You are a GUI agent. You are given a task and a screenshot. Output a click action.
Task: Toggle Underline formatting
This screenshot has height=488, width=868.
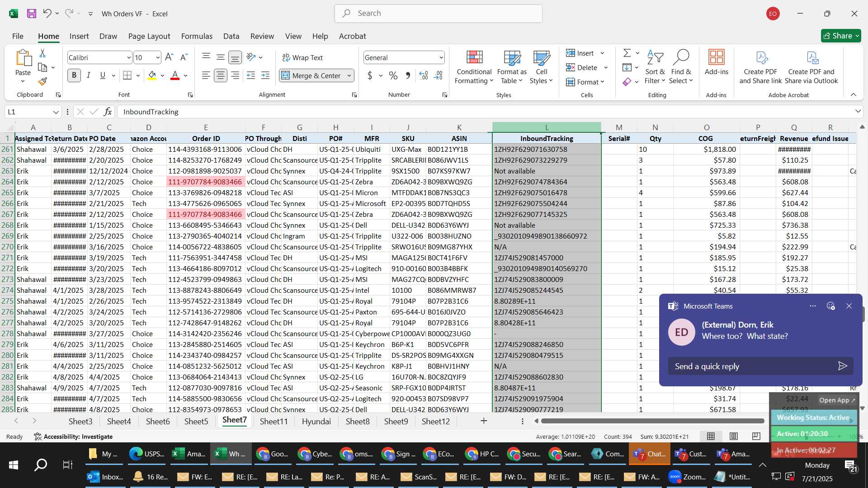coord(103,75)
